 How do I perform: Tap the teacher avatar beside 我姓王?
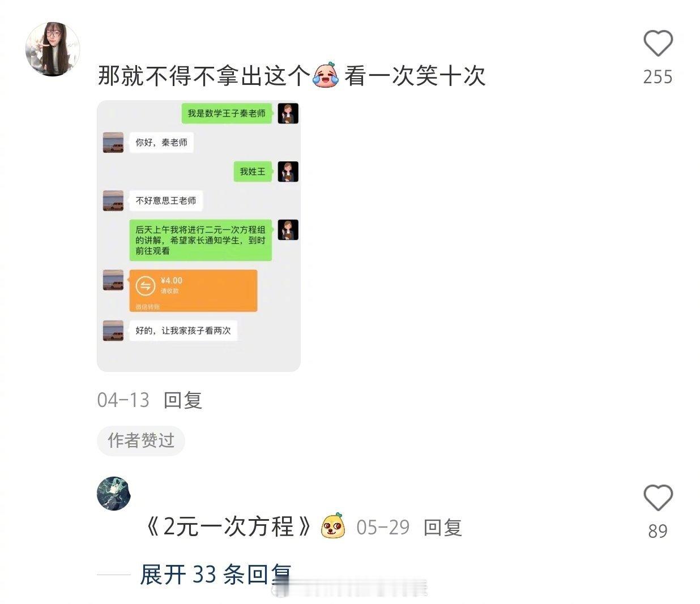pyautogui.click(x=288, y=172)
